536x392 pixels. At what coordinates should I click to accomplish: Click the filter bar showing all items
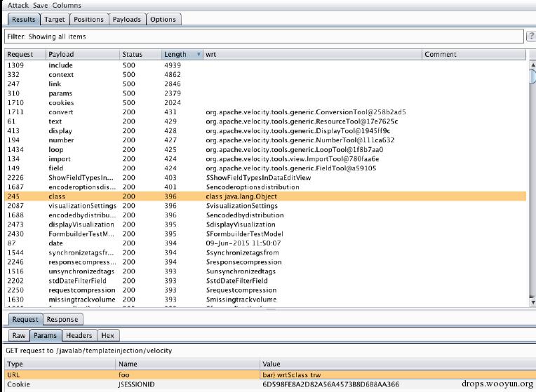[263, 36]
